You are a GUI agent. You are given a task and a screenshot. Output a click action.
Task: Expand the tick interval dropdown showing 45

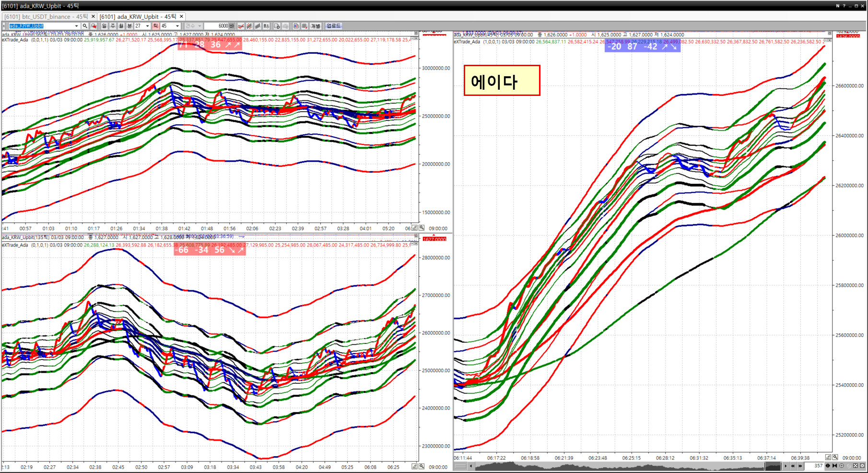click(x=177, y=26)
